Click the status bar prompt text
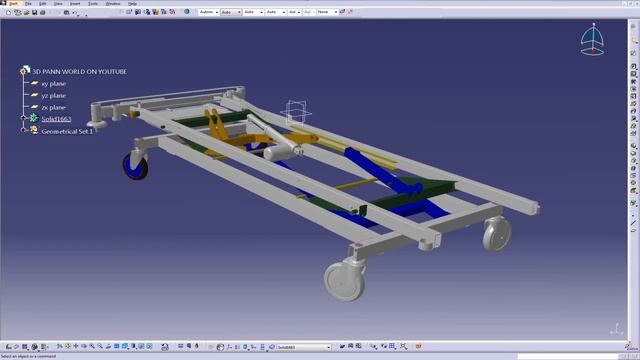This screenshot has width=640, height=360. click(x=29, y=356)
